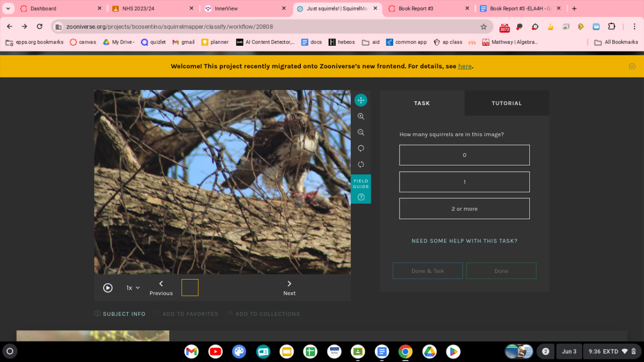This screenshot has height=362, width=644.
Task: Reload the current page
Action: tap(40, 27)
